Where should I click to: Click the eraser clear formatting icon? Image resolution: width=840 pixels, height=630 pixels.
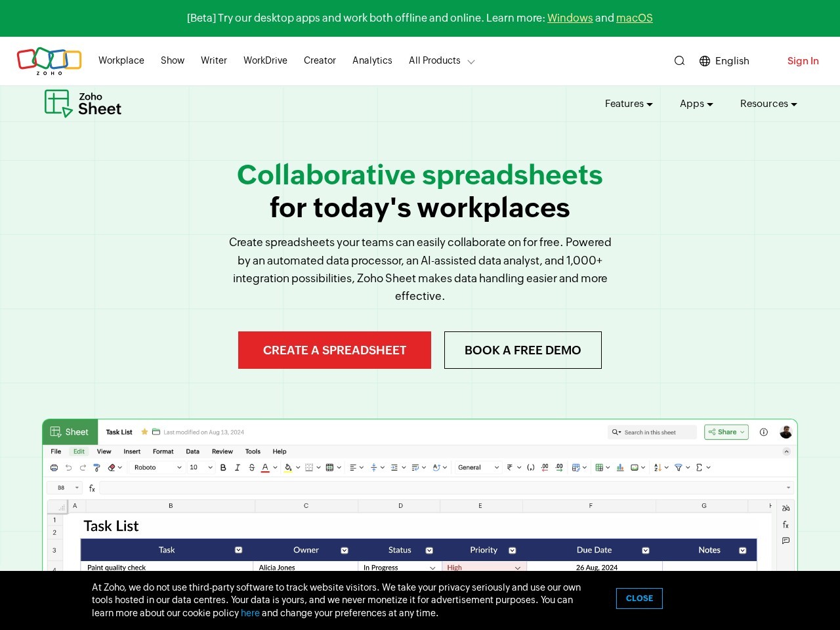click(x=112, y=467)
